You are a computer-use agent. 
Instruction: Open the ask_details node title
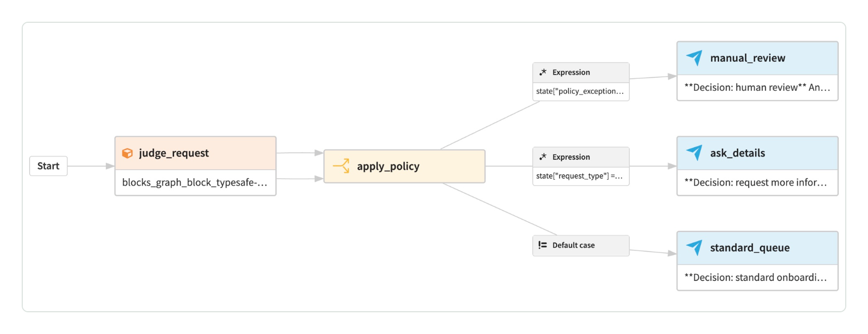pyautogui.click(x=738, y=153)
